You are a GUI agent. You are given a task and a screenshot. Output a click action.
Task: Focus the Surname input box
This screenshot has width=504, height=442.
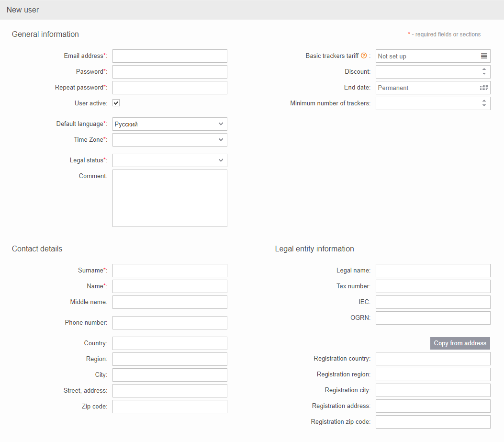pos(169,271)
